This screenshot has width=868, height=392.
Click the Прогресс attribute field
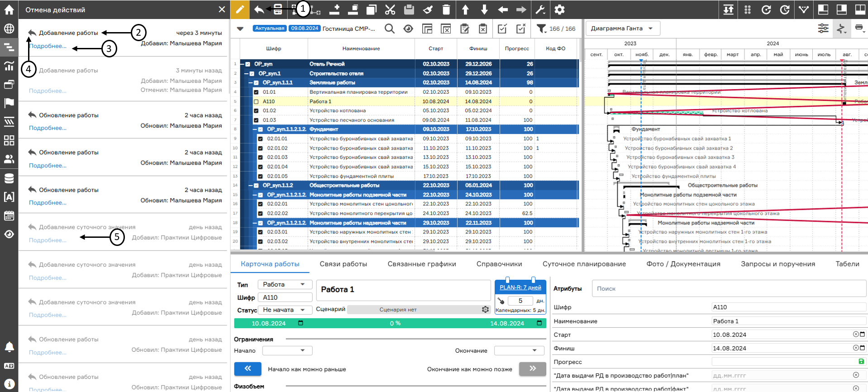click(788, 362)
